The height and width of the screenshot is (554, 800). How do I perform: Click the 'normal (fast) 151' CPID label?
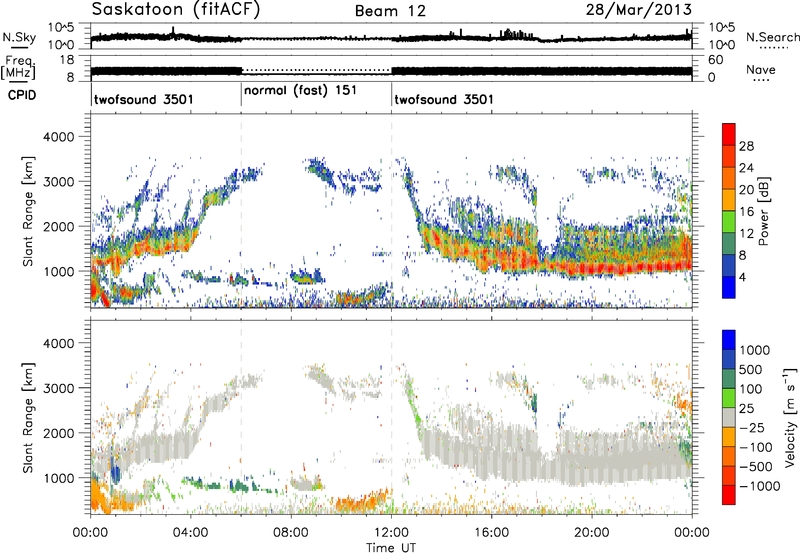[301, 91]
